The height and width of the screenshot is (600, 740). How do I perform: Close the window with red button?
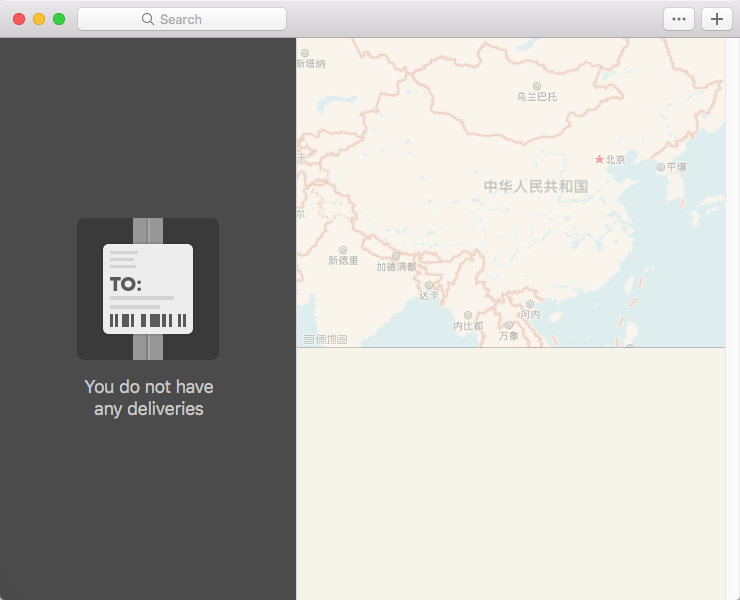(19, 19)
